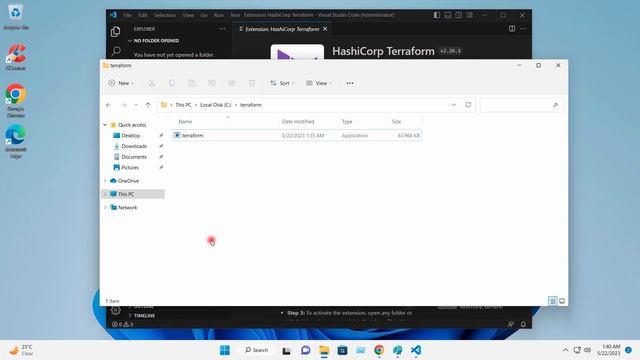Screen dimensions: 640x360
Task: Click the VS Code feedback icon in status bar
Action: pyautogui.click(x=511, y=324)
